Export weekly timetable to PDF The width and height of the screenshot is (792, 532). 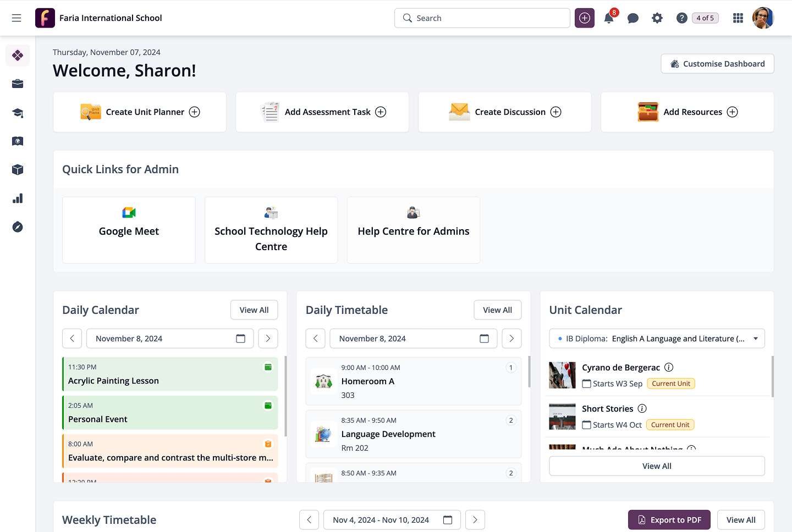669,520
